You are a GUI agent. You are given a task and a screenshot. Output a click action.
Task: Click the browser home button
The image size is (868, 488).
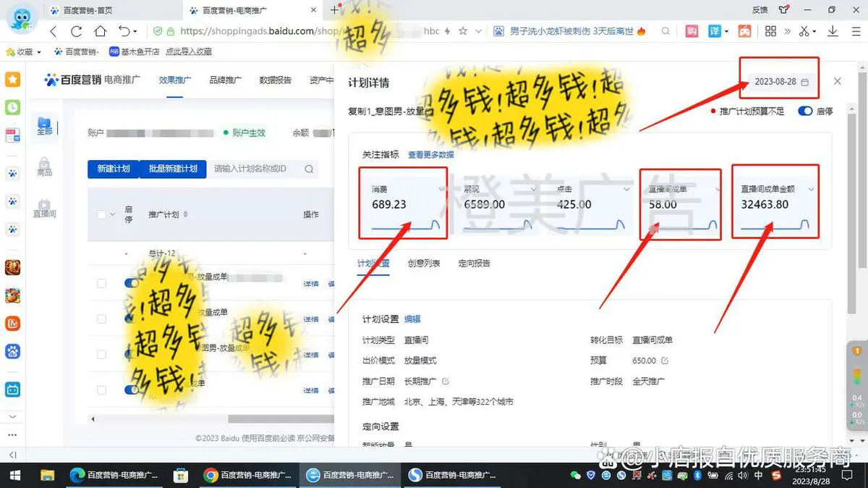click(101, 31)
